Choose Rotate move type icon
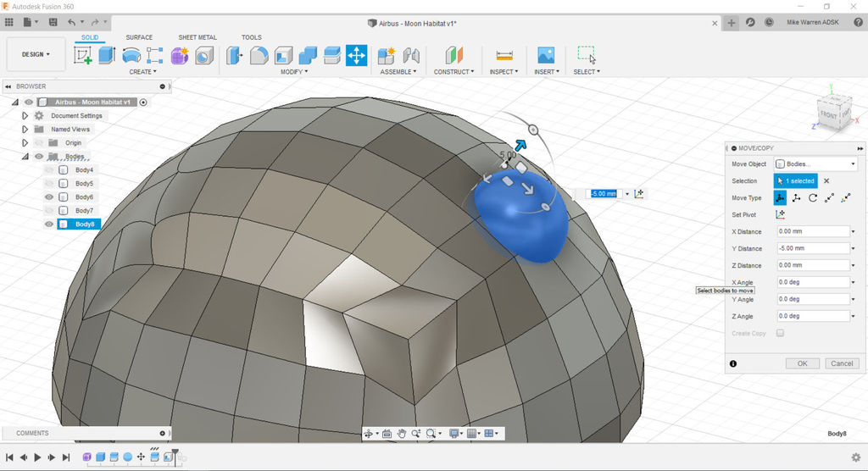868x471 pixels. (813, 197)
